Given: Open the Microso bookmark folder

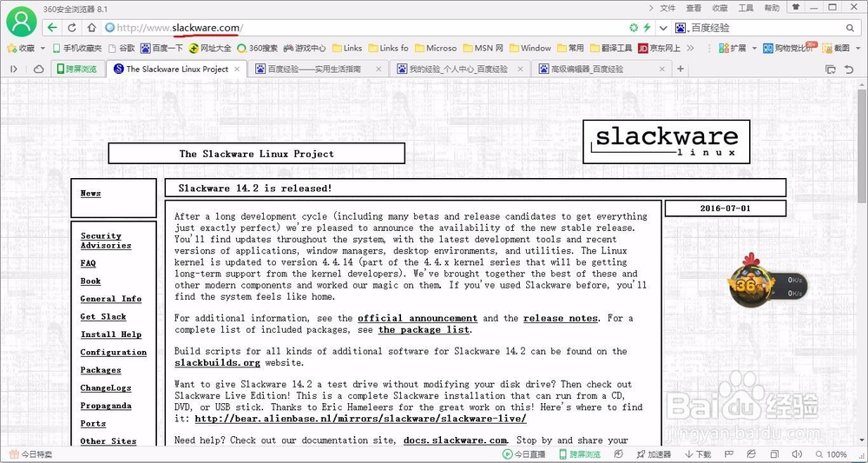Looking at the screenshot, I should [x=435, y=48].
